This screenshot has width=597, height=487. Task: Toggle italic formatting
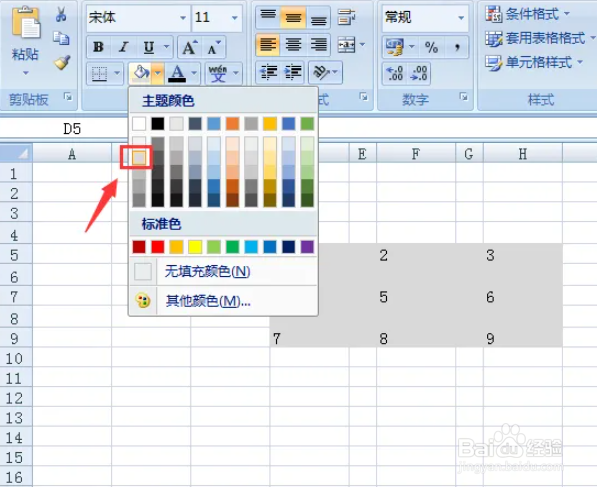pyautogui.click(x=123, y=47)
